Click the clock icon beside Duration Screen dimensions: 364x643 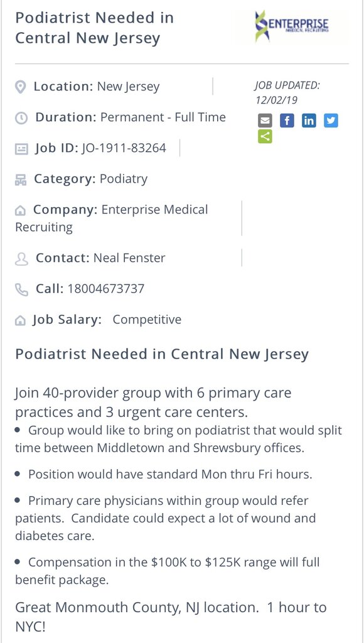click(21, 118)
